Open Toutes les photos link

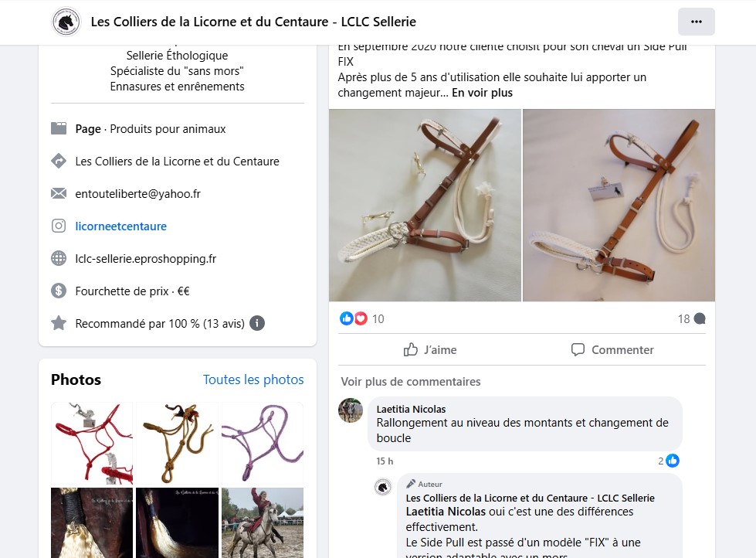253,379
